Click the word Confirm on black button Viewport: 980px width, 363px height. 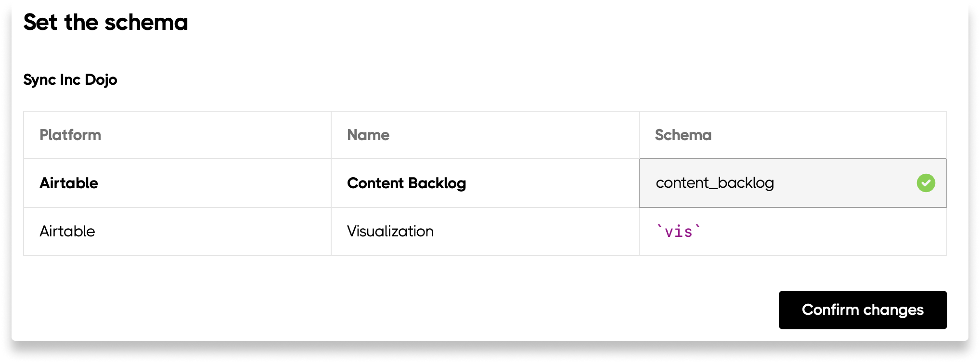(830, 310)
